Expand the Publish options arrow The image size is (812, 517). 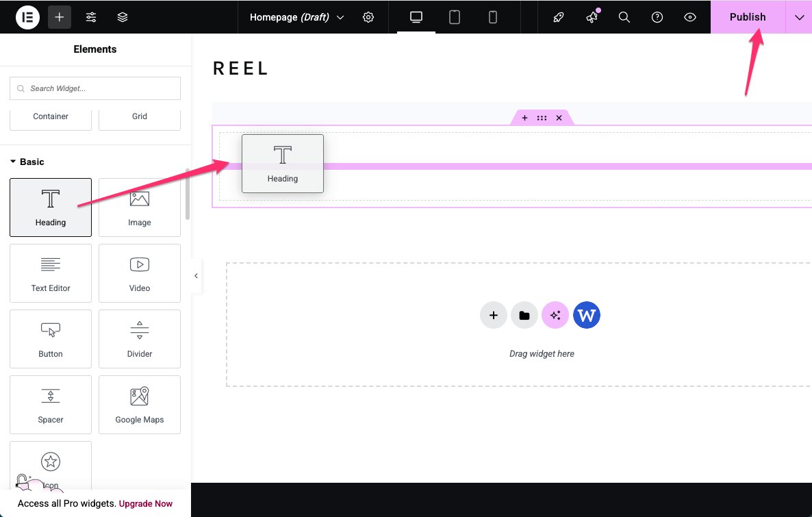[799, 17]
